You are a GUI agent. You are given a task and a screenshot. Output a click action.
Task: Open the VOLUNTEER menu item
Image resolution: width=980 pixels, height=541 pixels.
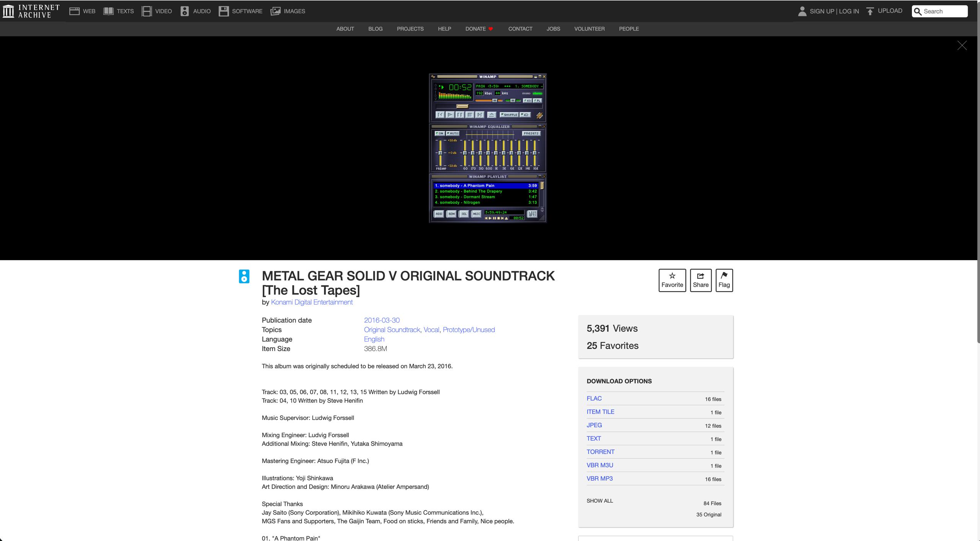coord(589,29)
